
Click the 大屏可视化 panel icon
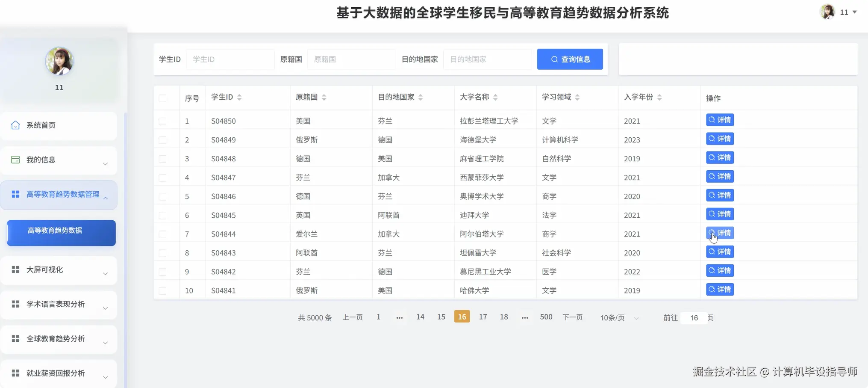tap(16, 270)
